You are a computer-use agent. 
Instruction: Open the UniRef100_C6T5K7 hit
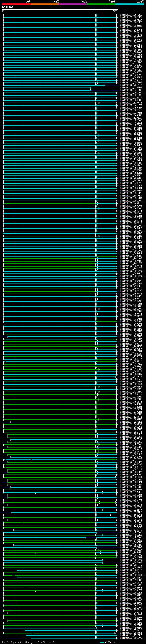coord(131,17)
